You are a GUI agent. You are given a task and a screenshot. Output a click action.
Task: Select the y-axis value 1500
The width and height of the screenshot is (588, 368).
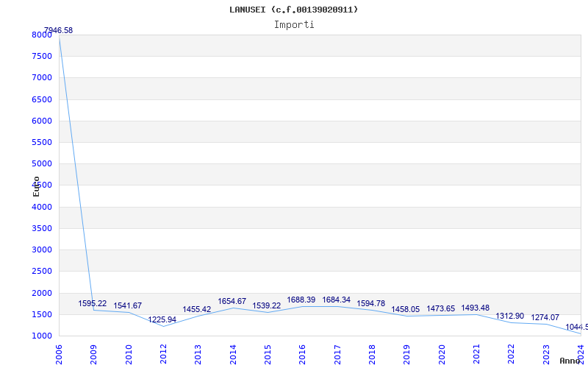click(42, 314)
